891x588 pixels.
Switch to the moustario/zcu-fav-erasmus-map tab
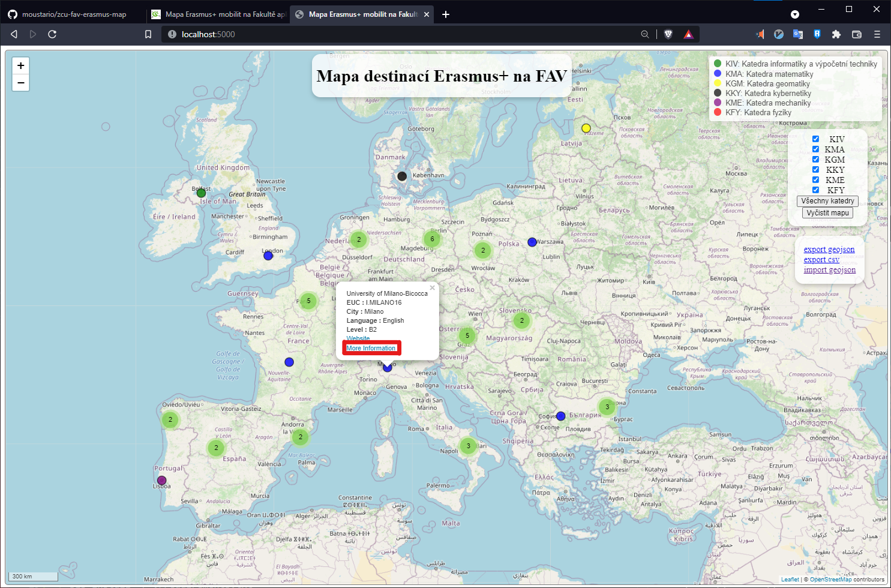click(x=73, y=14)
